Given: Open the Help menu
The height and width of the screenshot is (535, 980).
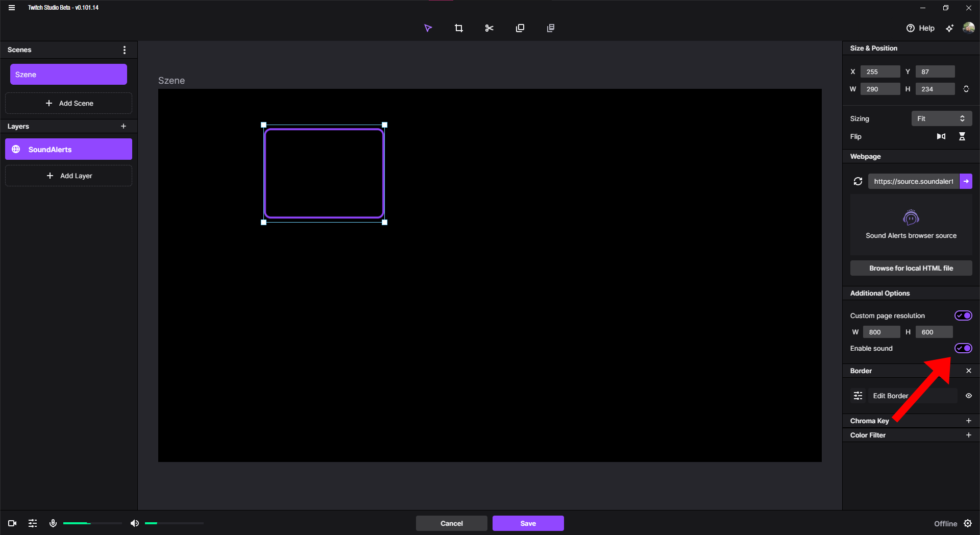Looking at the screenshot, I should [920, 28].
